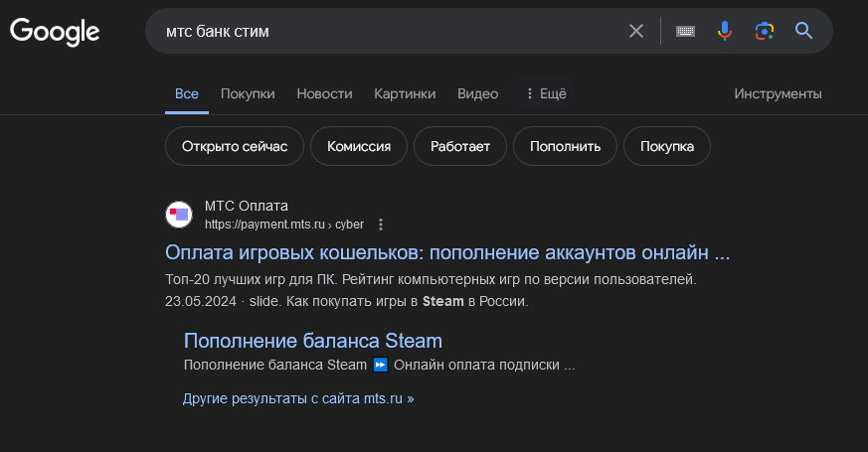This screenshot has height=452, width=868.
Task: Apply the Покупка filter chip
Action: [x=667, y=146]
